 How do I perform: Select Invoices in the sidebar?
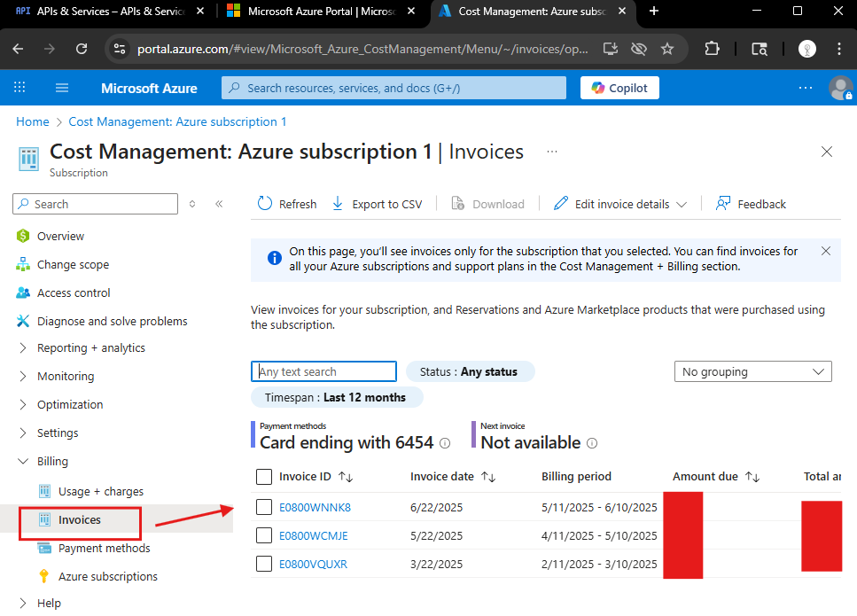[79, 519]
